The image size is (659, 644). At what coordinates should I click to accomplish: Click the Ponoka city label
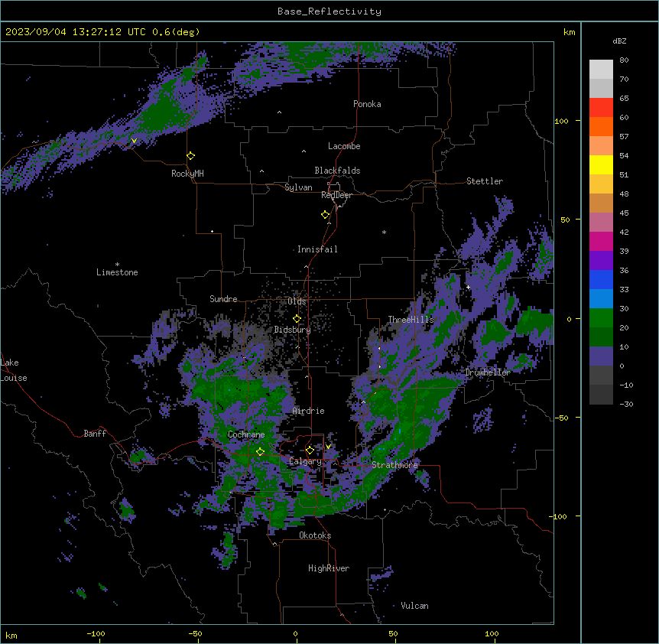pos(367,104)
